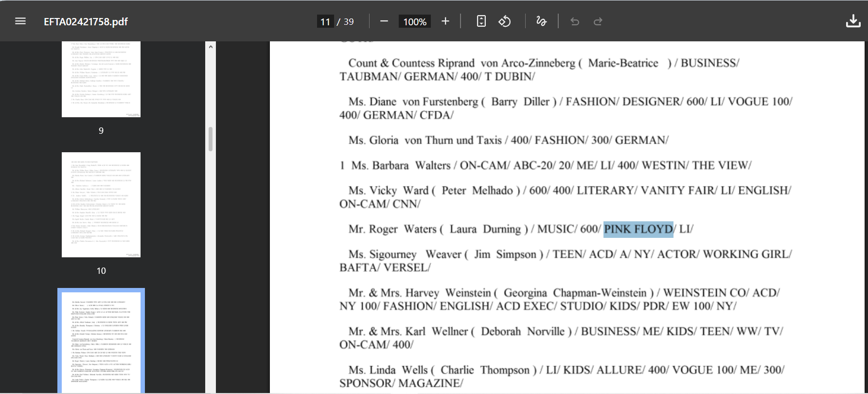This screenshot has width=868, height=394.
Task: Click the page number field showing 11
Action: click(x=325, y=21)
